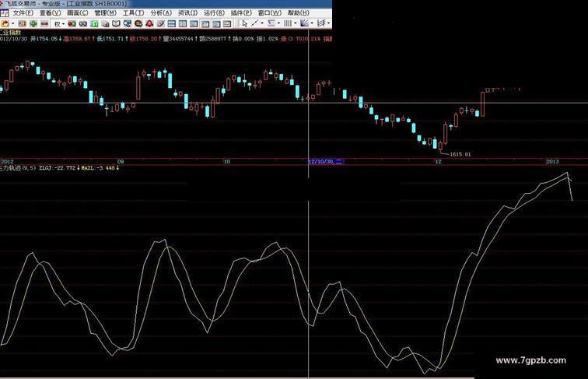Click the green bar chart icon
The image size is (588, 379).
click(94, 23)
